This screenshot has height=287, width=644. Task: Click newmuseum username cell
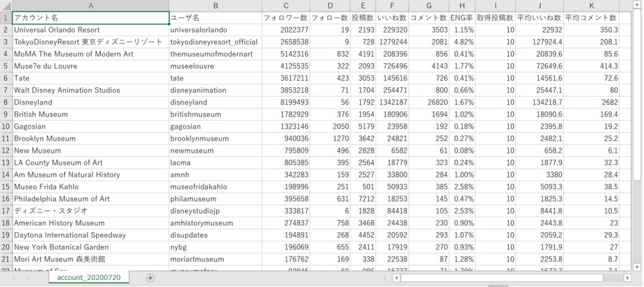tap(215, 150)
